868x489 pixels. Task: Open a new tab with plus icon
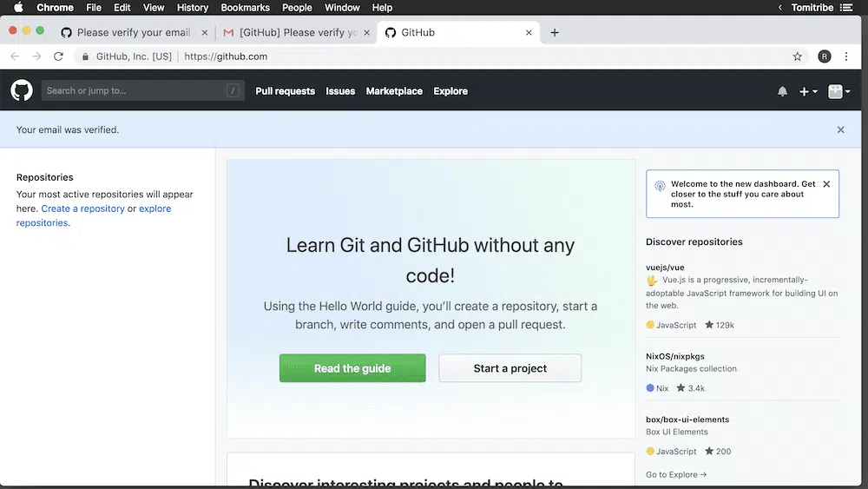pyautogui.click(x=555, y=33)
